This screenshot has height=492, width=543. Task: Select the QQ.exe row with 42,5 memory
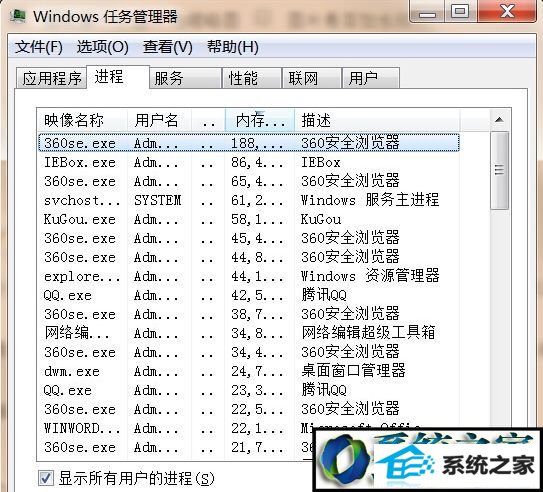tap(249, 295)
